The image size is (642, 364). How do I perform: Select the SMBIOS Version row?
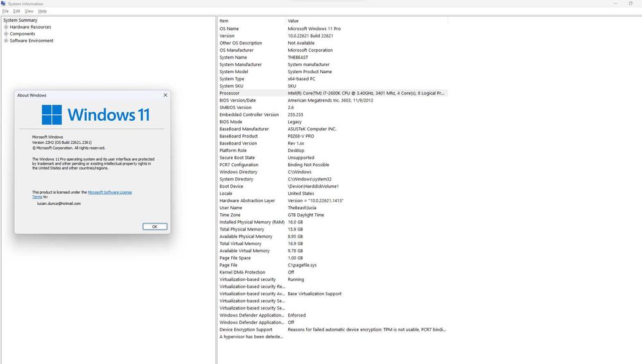click(x=333, y=108)
